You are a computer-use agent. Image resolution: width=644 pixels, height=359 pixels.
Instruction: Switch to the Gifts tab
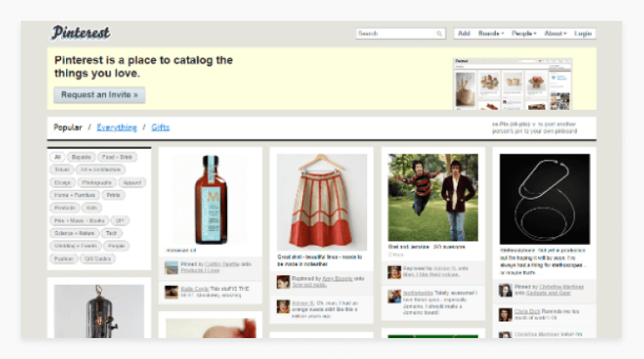[160, 127]
